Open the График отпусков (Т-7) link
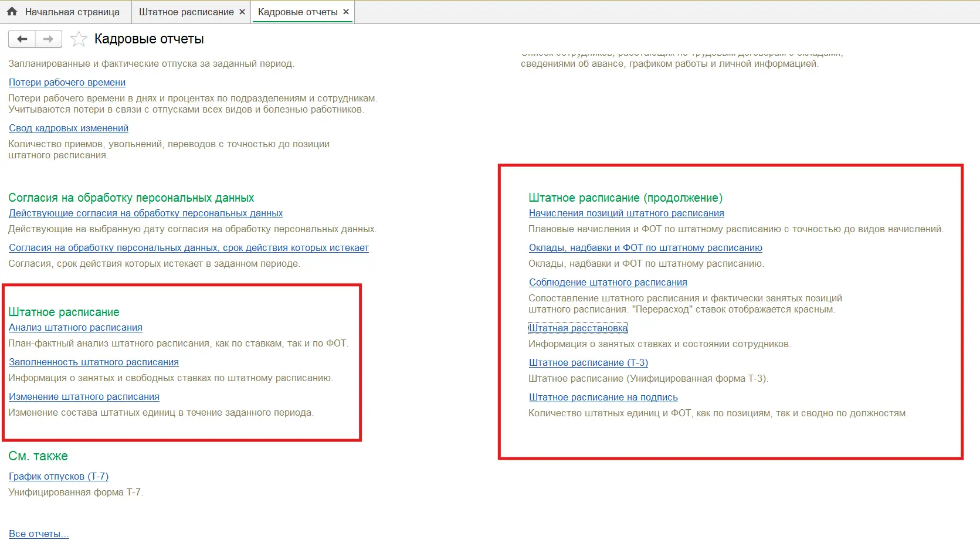The image size is (980, 540). pyautogui.click(x=59, y=477)
